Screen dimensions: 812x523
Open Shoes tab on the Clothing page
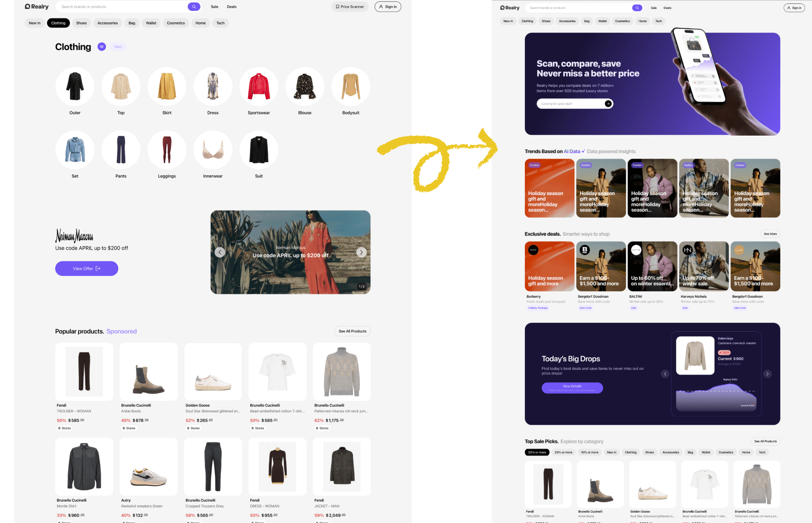point(82,23)
